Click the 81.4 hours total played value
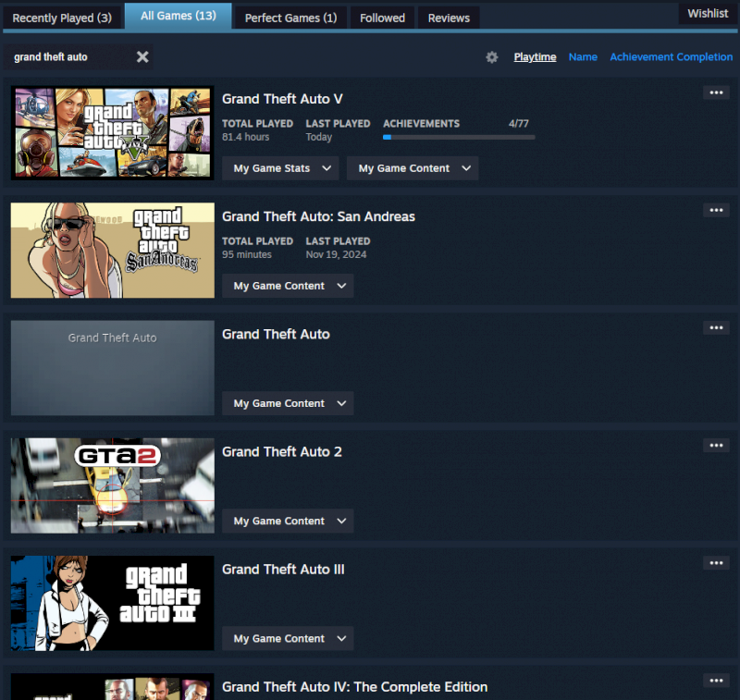The width and height of the screenshot is (740, 700). 245,137
